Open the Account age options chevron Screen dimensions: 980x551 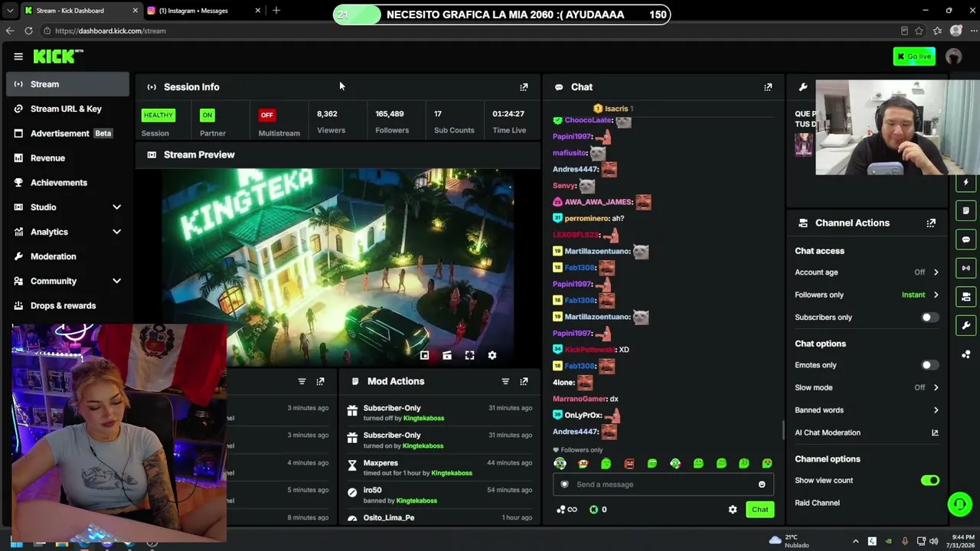(x=936, y=272)
